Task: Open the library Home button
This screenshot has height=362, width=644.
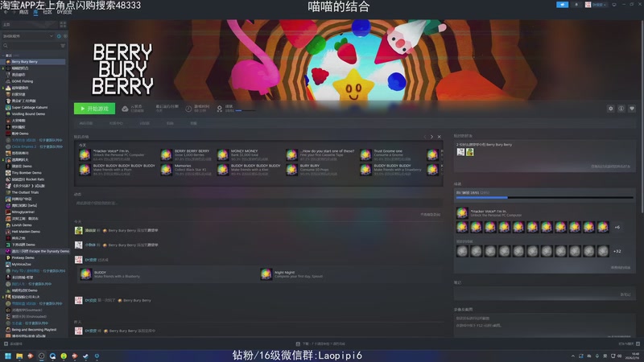Action: point(29,25)
